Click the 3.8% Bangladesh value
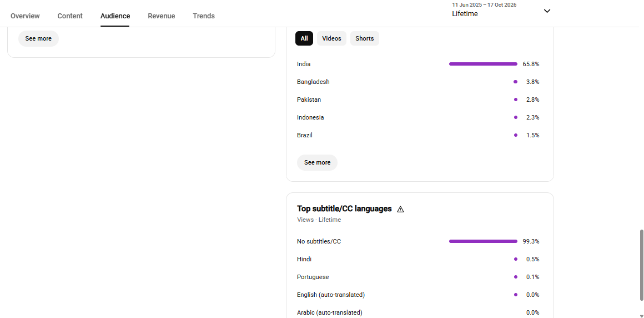The height and width of the screenshot is (318, 644). pyautogui.click(x=532, y=82)
